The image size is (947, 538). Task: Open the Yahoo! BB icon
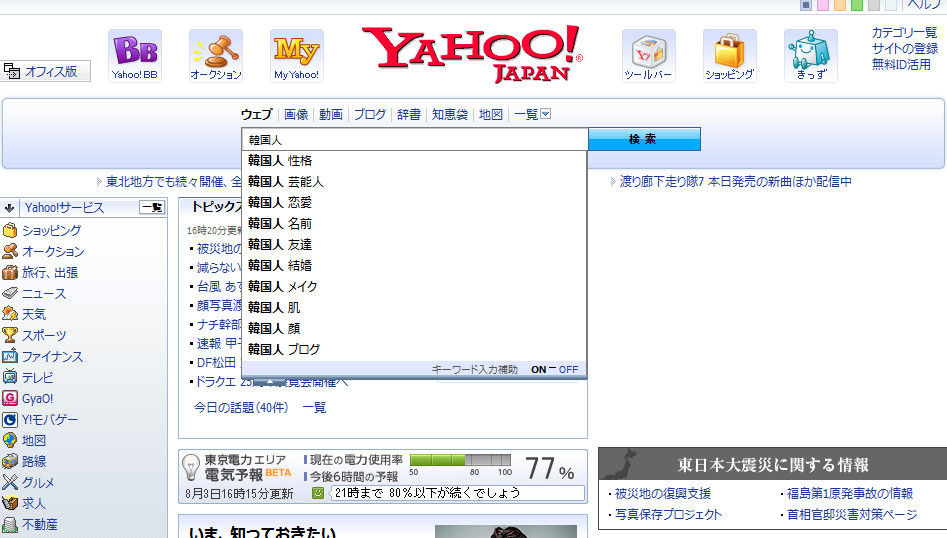pyautogui.click(x=135, y=56)
